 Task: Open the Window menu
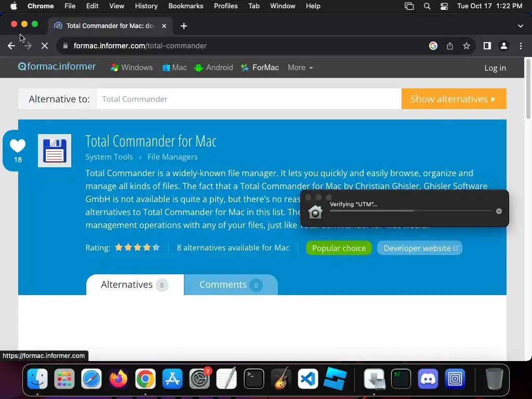point(283,6)
